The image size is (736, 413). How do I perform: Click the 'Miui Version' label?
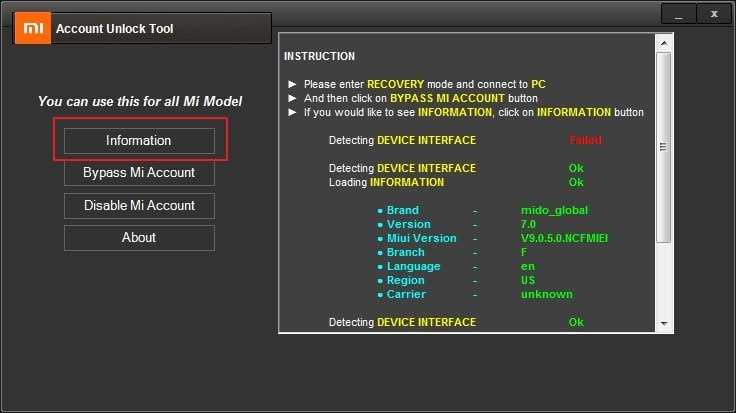pyautogui.click(x=422, y=238)
